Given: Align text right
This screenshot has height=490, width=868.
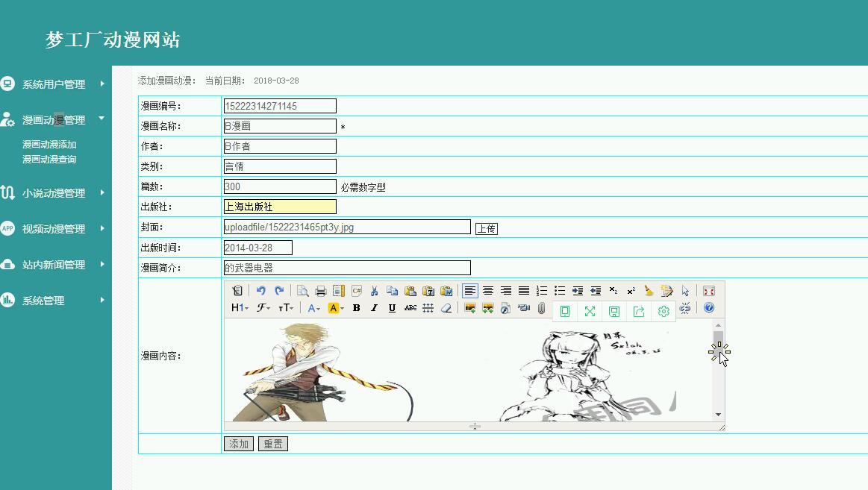Looking at the screenshot, I should pyautogui.click(x=506, y=290).
